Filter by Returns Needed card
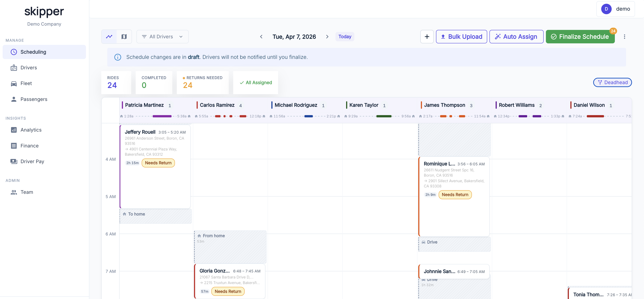The image size is (644, 299). (x=203, y=82)
